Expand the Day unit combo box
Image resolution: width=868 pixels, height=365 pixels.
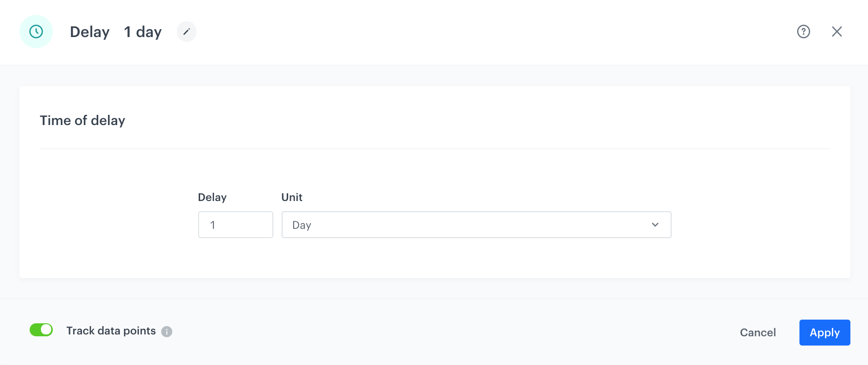pos(476,225)
